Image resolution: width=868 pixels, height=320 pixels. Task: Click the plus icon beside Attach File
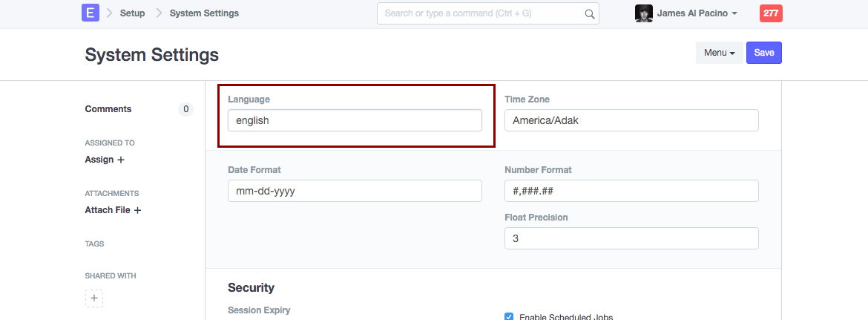tap(137, 210)
